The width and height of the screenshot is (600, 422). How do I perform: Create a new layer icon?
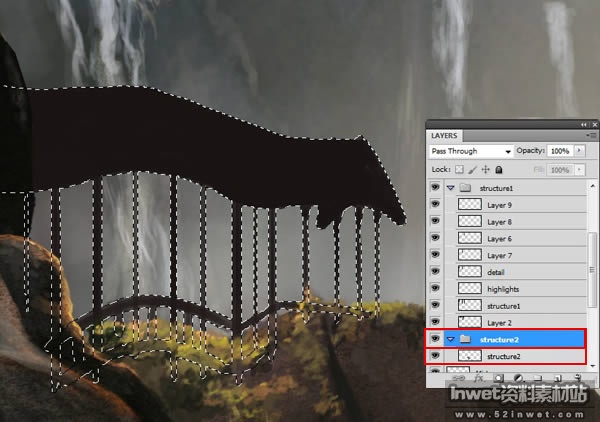click(x=558, y=378)
